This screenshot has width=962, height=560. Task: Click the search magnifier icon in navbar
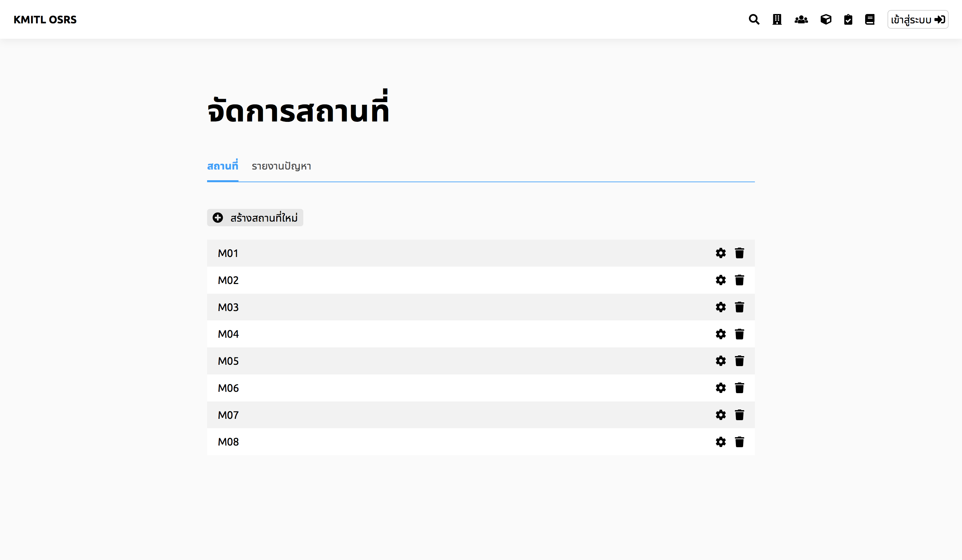click(754, 19)
